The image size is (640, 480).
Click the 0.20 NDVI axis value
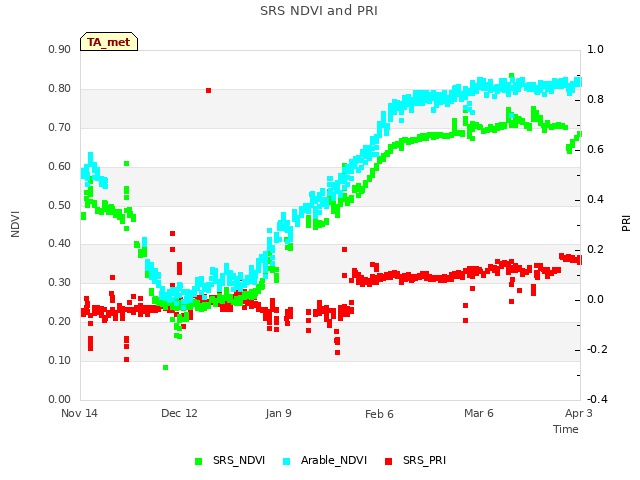pos(60,322)
